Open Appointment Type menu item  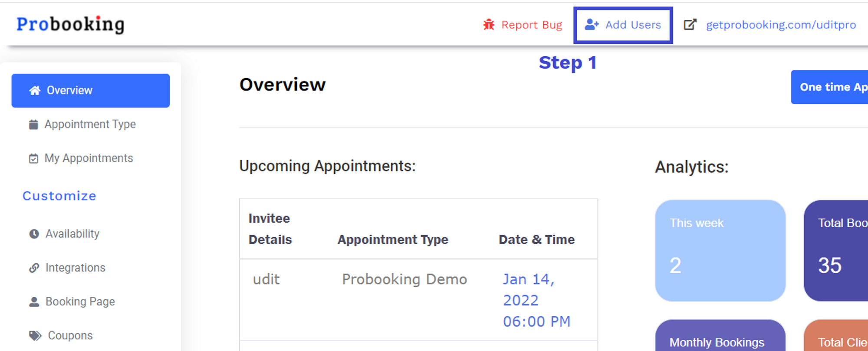tap(90, 124)
